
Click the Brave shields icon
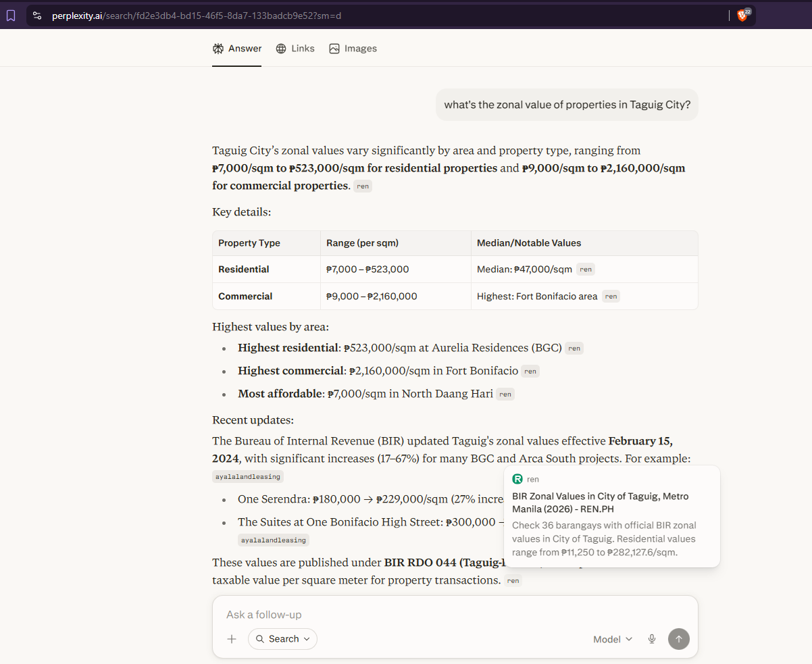[743, 15]
